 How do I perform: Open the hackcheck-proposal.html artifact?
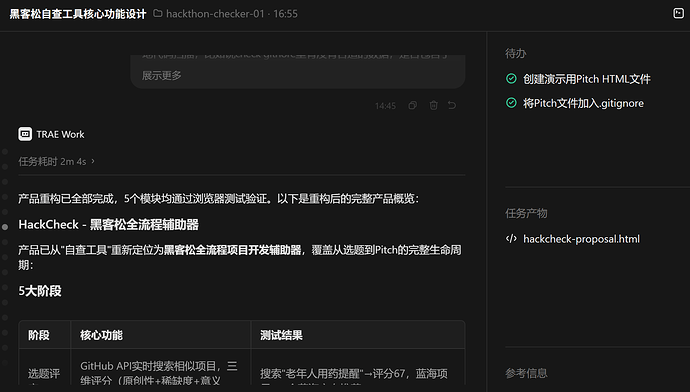pyautogui.click(x=581, y=239)
